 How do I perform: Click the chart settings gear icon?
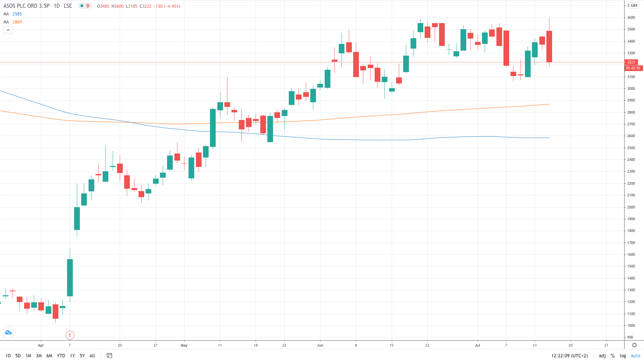pyautogui.click(x=634, y=345)
